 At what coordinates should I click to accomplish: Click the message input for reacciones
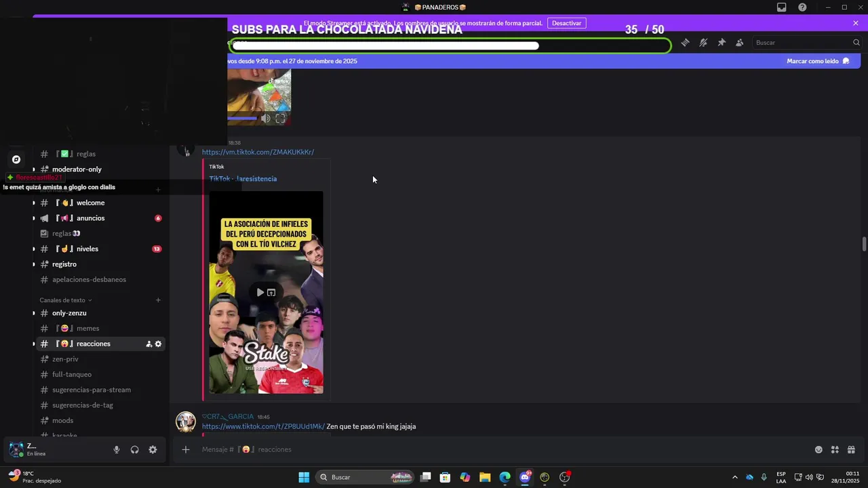click(502, 449)
